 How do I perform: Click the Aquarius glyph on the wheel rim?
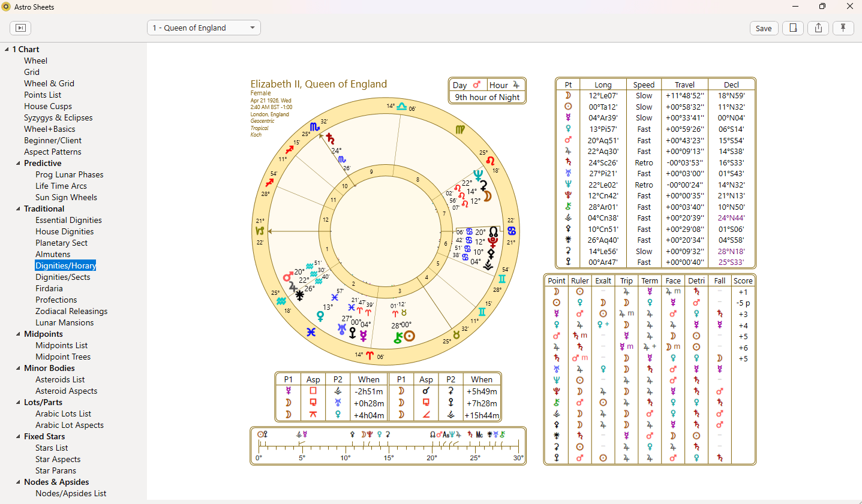(281, 301)
